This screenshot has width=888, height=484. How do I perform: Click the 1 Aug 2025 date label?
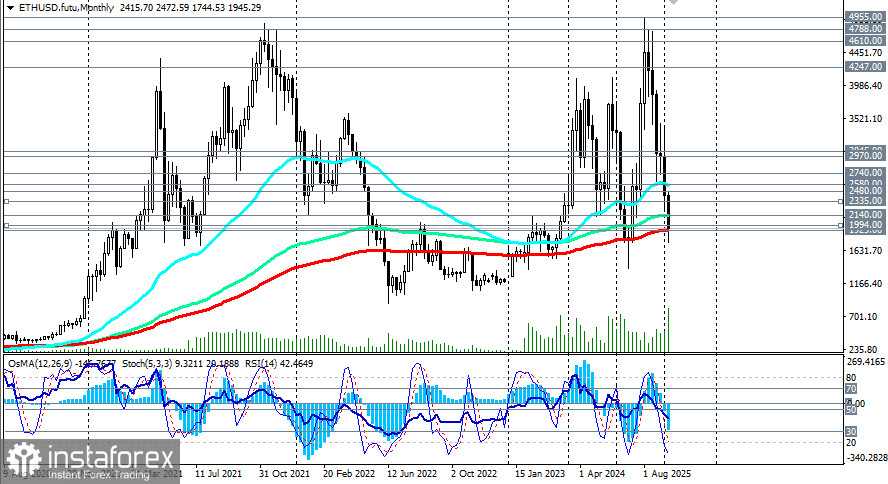point(667,473)
